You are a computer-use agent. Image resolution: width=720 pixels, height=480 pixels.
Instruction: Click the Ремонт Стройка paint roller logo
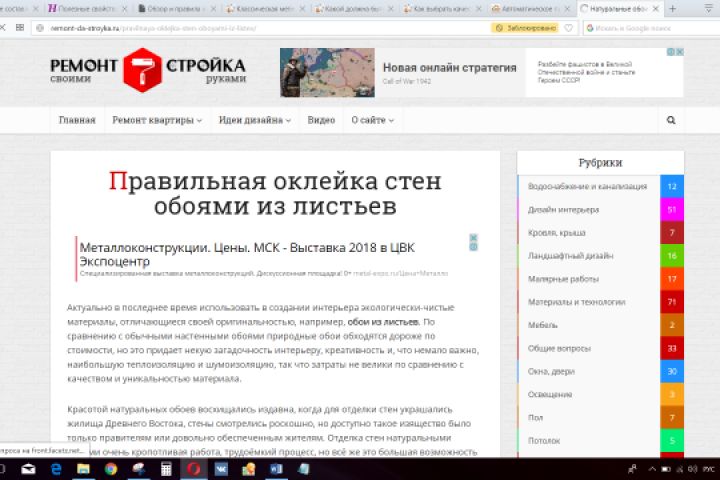142,70
